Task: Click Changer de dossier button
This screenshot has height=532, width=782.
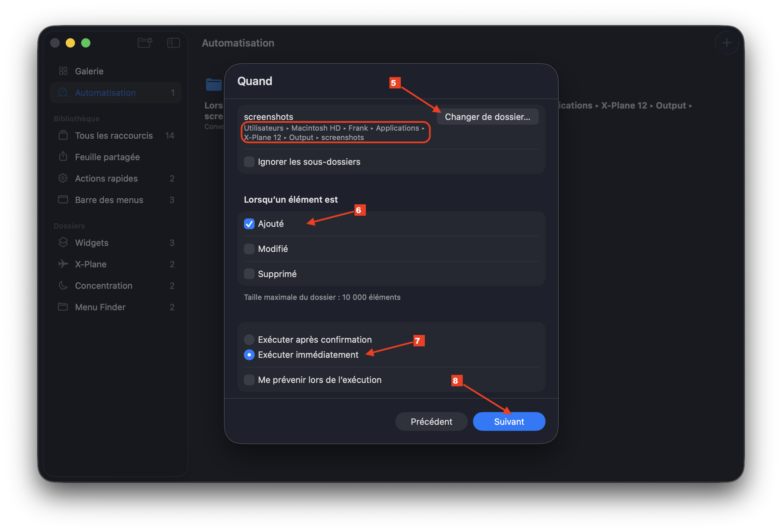Action: tap(487, 117)
